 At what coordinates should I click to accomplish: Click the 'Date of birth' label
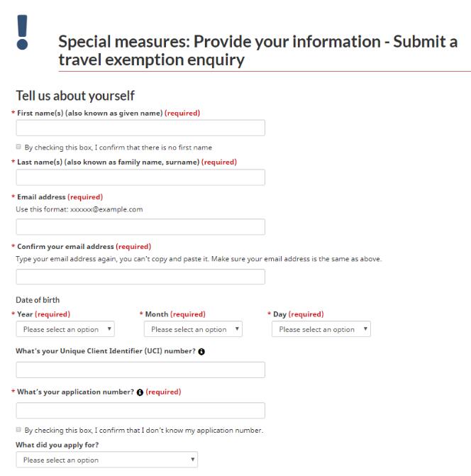[x=38, y=300]
